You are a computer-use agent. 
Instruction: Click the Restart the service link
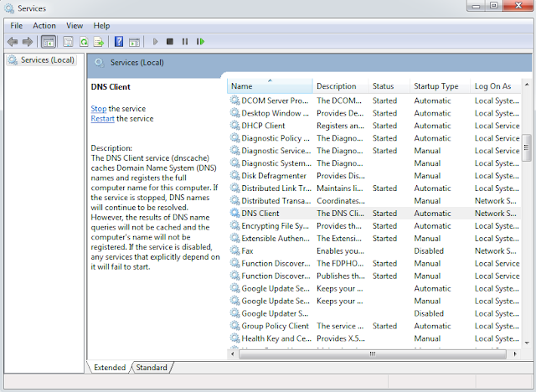[102, 119]
